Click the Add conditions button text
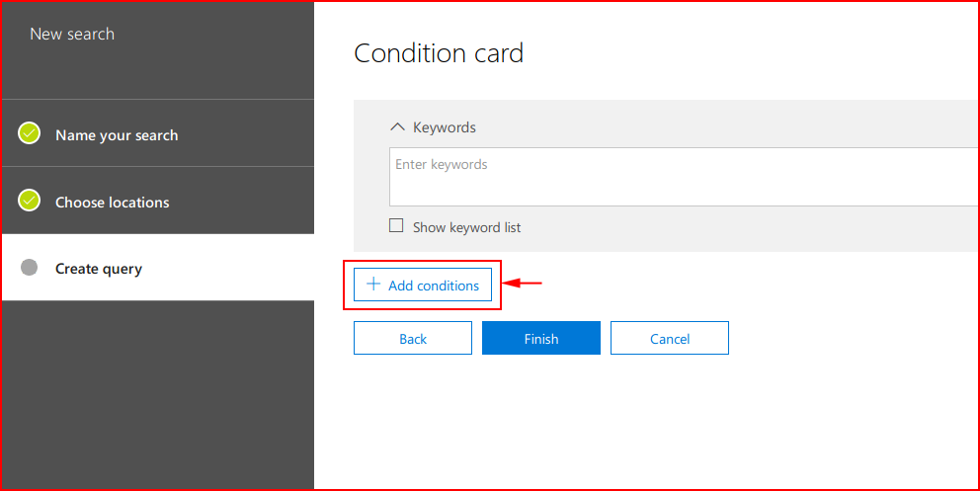This screenshot has height=491, width=980. click(434, 286)
